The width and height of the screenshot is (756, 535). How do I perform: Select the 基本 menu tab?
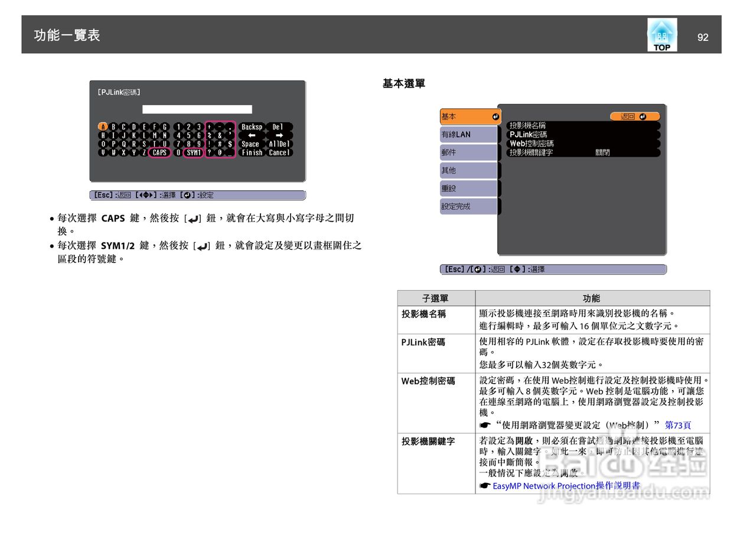point(470,117)
